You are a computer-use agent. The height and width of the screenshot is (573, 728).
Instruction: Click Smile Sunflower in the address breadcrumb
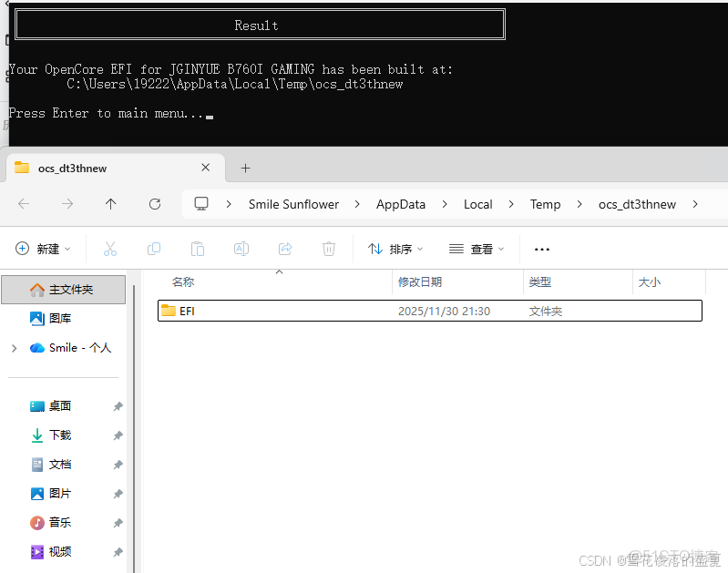click(293, 204)
